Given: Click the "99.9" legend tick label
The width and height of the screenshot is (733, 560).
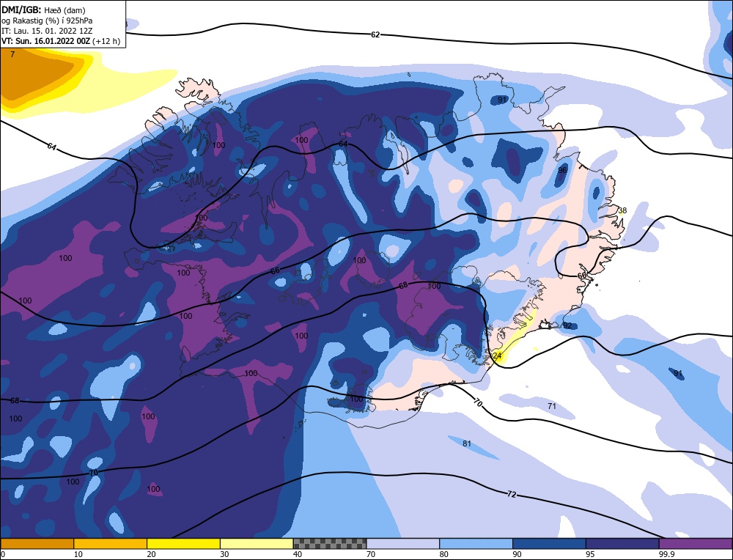Looking at the screenshot, I should tap(666, 554).
